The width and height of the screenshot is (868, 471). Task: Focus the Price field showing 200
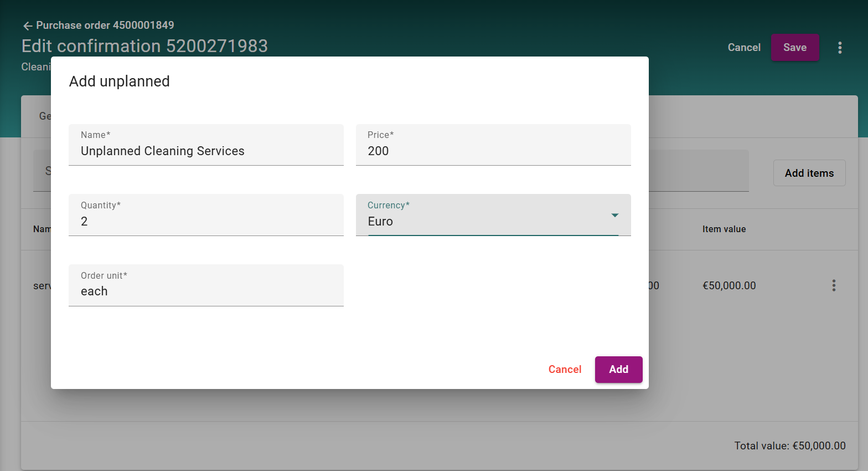pyautogui.click(x=493, y=151)
